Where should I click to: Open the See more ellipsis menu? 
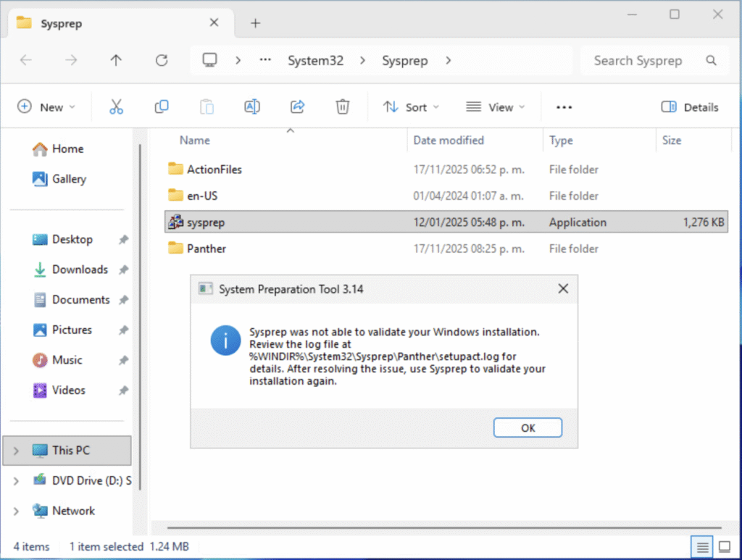pos(564,106)
